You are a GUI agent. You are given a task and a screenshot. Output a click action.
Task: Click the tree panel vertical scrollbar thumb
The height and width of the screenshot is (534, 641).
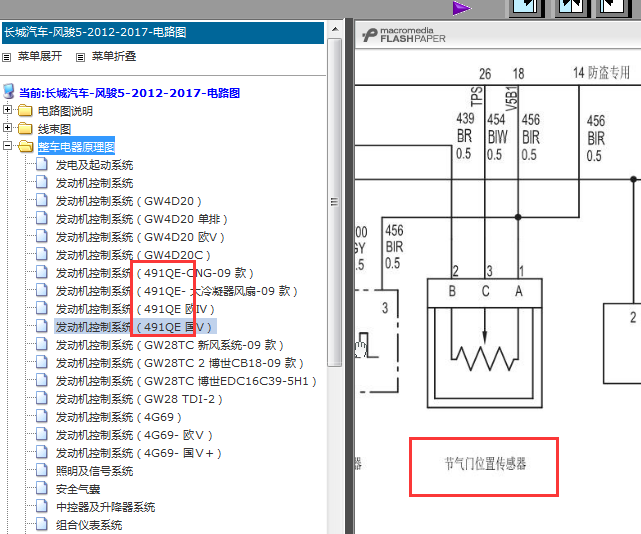click(x=334, y=202)
